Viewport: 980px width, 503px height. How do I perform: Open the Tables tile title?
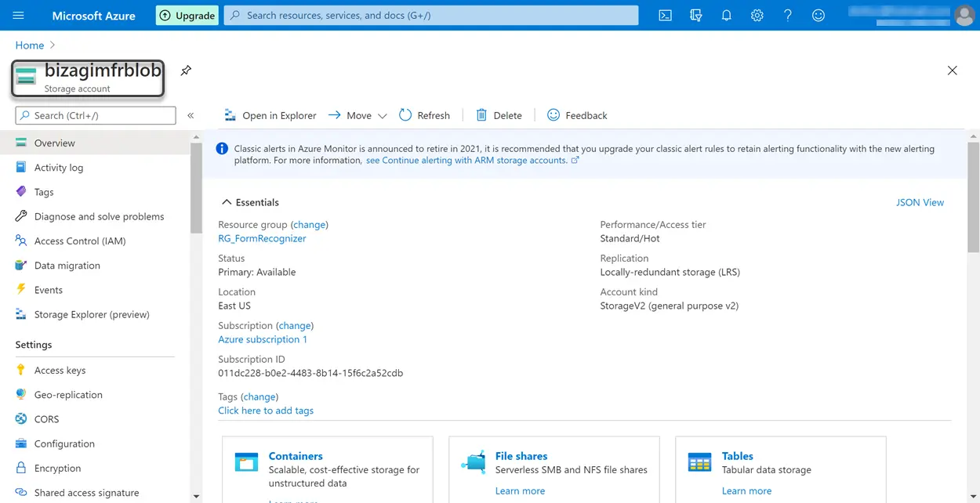point(738,456)
